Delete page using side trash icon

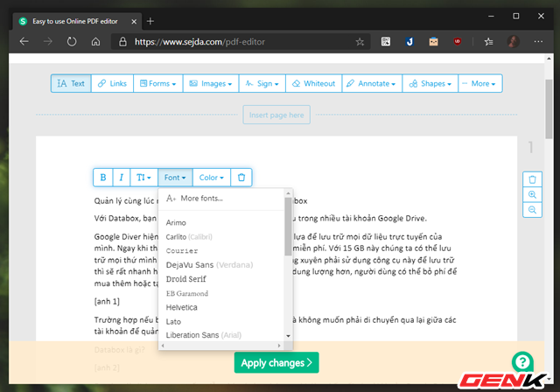pos(532,178)
